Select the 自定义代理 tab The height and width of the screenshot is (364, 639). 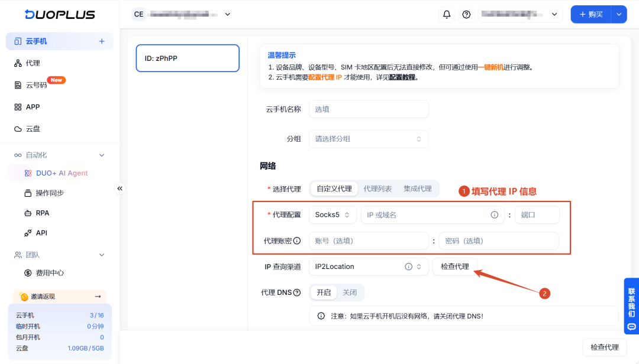click(334, 189)
